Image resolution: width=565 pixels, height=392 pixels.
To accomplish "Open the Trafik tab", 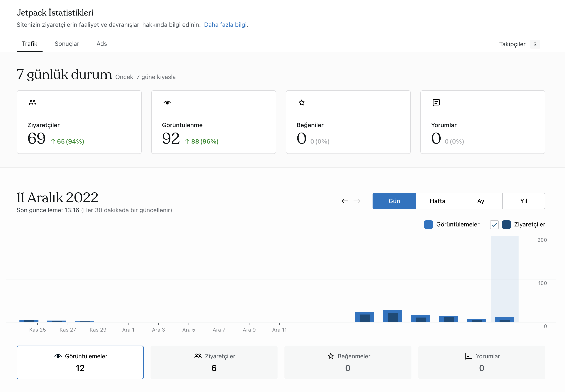I will click(30, 44).
